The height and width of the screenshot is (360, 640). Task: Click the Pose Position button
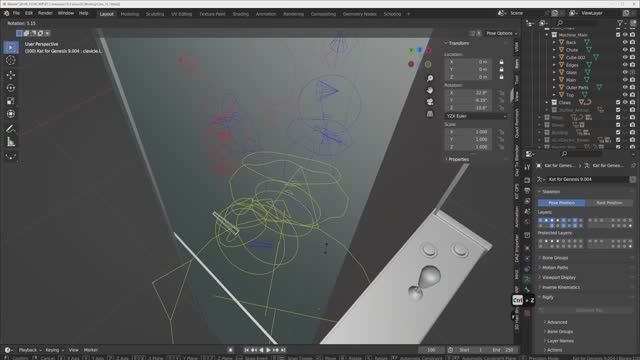click(562, 203)
